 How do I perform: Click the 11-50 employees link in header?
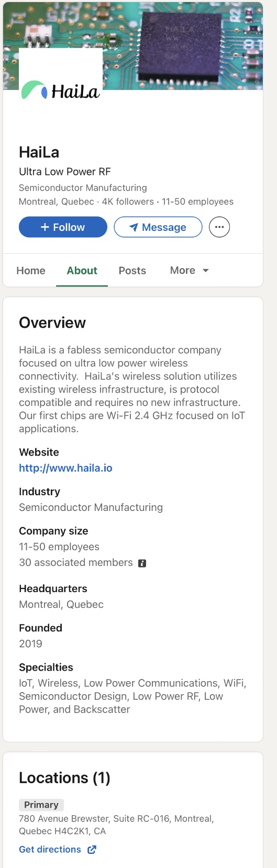click(197, 202)
